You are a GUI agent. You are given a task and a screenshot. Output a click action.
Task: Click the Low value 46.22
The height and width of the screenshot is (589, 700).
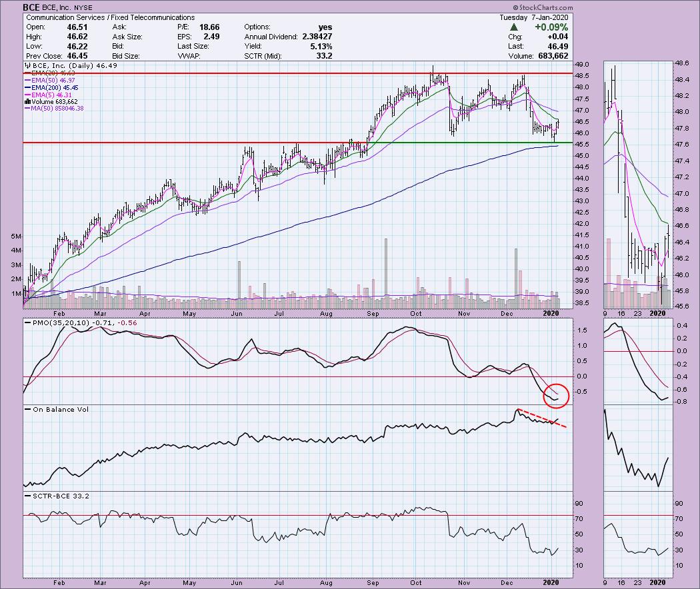coord(77,47)
